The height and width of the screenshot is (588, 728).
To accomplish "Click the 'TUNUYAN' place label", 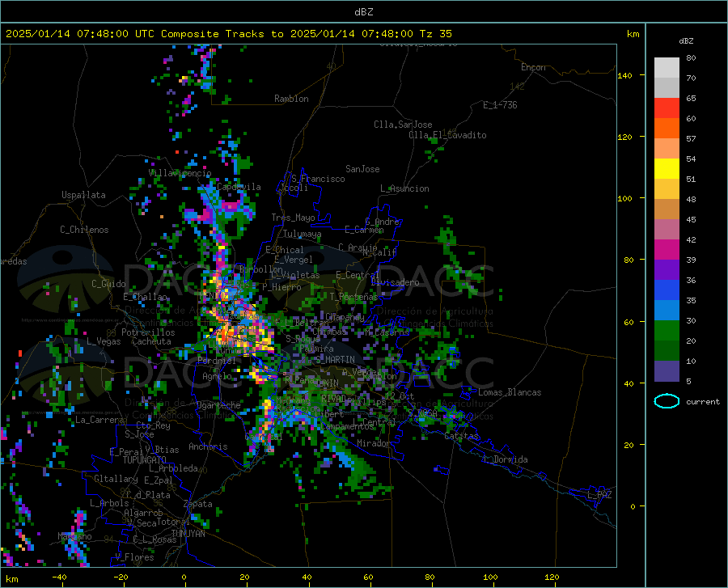I will click(188, 533).
